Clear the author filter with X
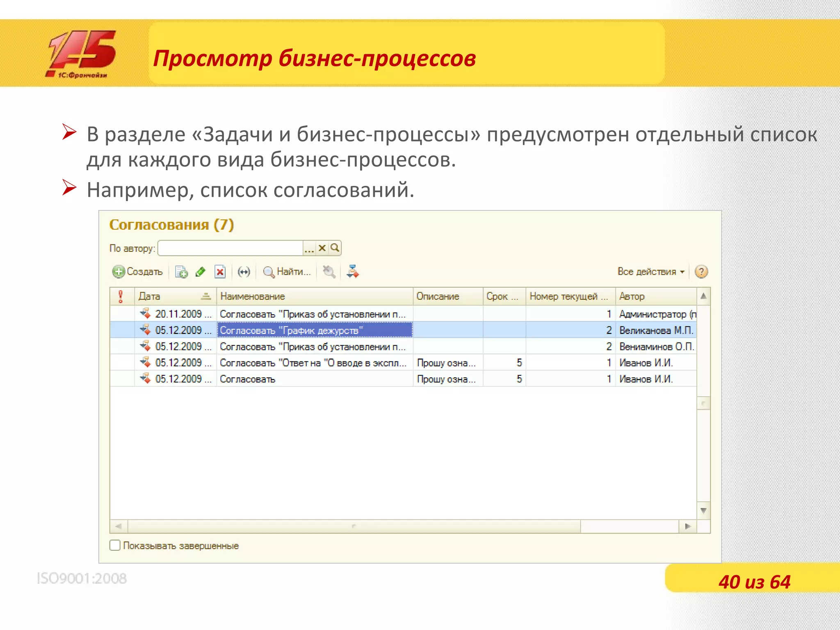The image size is (840, 630). pos(322,248)
